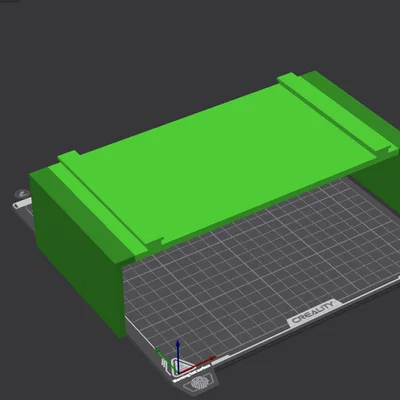
Task: Click the white label strip at plate's back-left
Action: tap(22, 203)
